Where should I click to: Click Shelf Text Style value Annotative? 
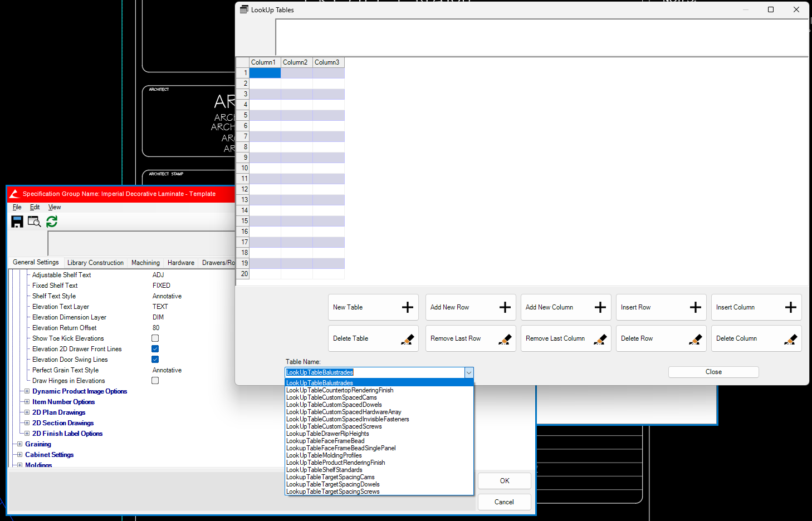tap(167, 296)
